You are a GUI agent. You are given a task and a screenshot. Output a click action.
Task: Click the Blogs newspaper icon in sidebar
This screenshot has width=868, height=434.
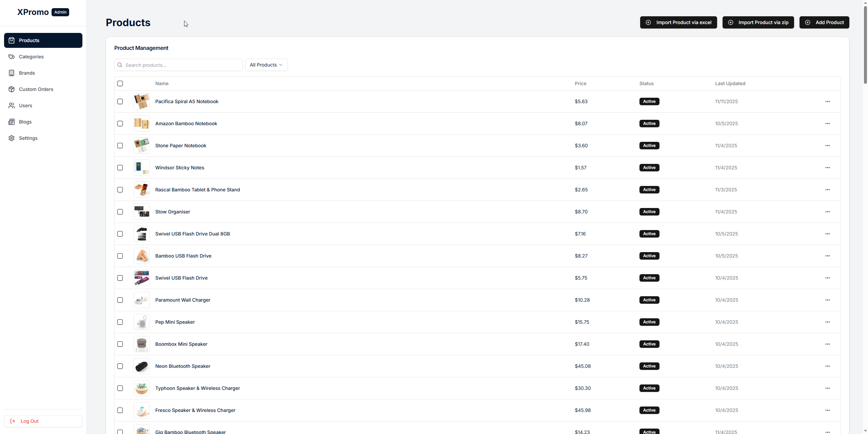coord(12,122)
